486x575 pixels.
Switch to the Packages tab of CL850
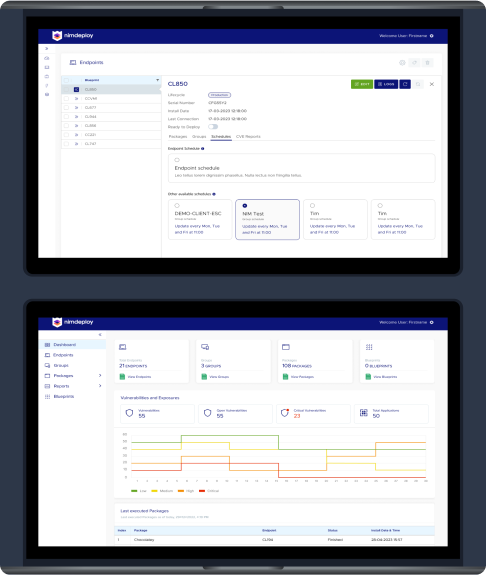point(178,137)
